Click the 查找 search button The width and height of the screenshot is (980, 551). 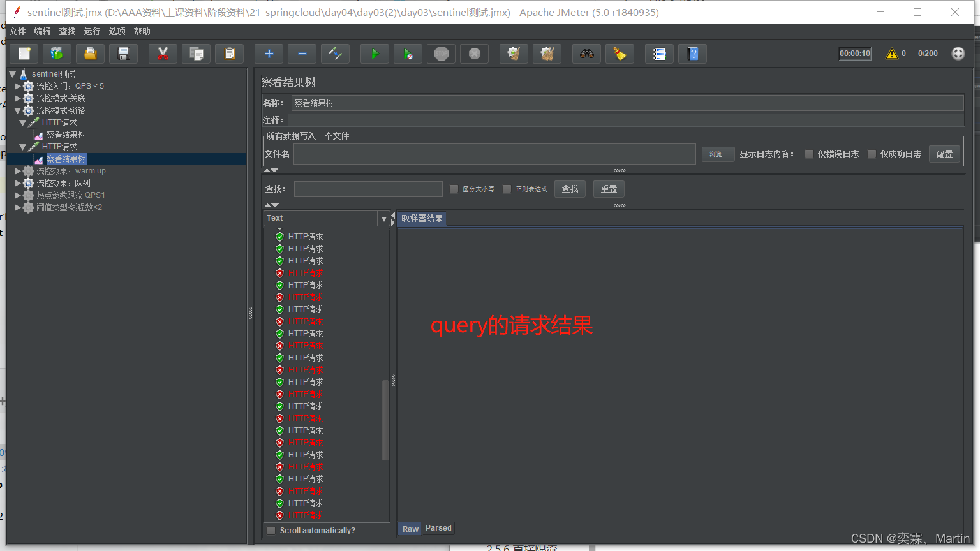[x=570, y=189]
